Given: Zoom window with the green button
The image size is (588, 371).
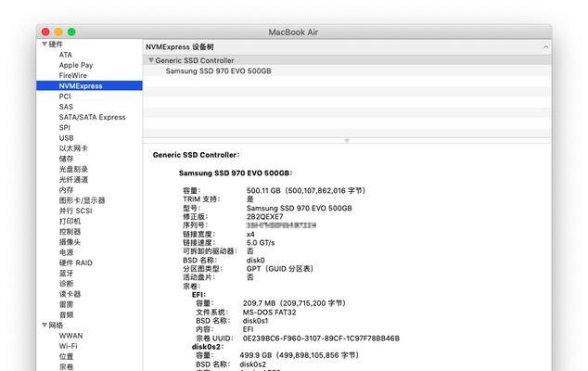Looking at the screenshot, I should [71, 32].
